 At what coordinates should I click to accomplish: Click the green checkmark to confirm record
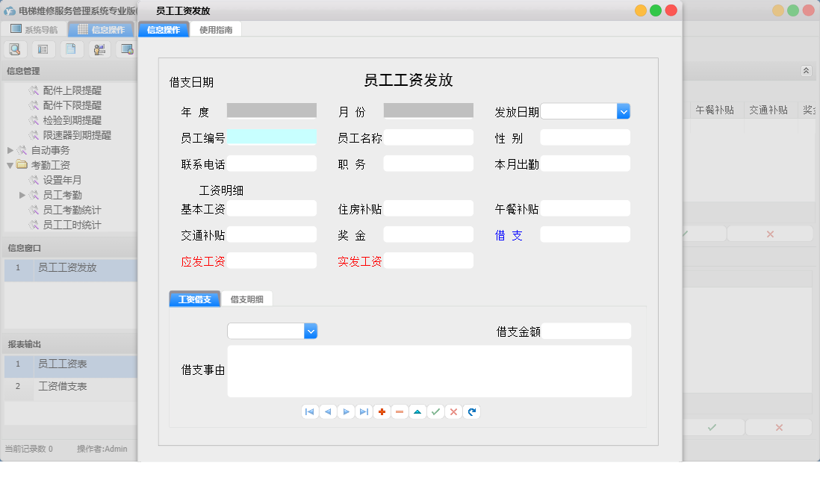click(435, 411)
